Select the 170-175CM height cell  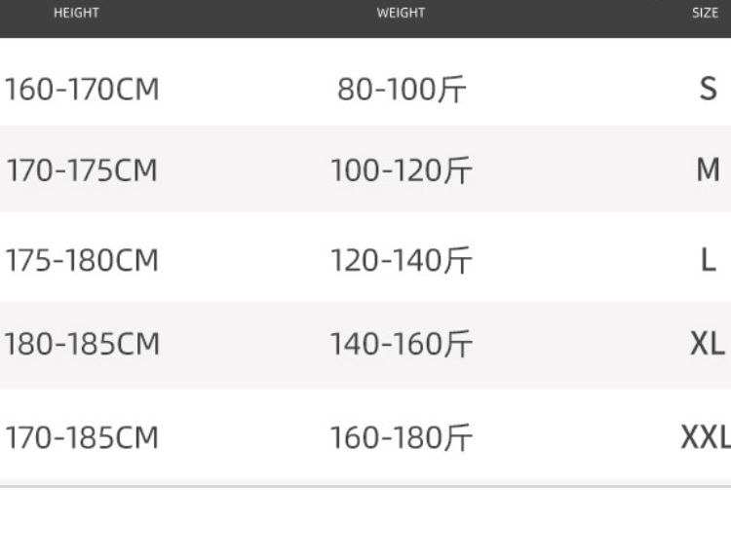click(82, 170)
